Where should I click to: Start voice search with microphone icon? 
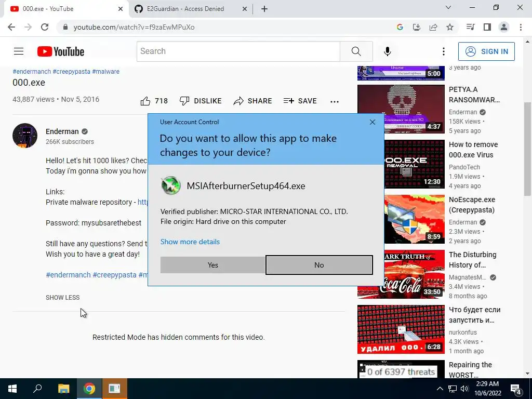[388, 51]
